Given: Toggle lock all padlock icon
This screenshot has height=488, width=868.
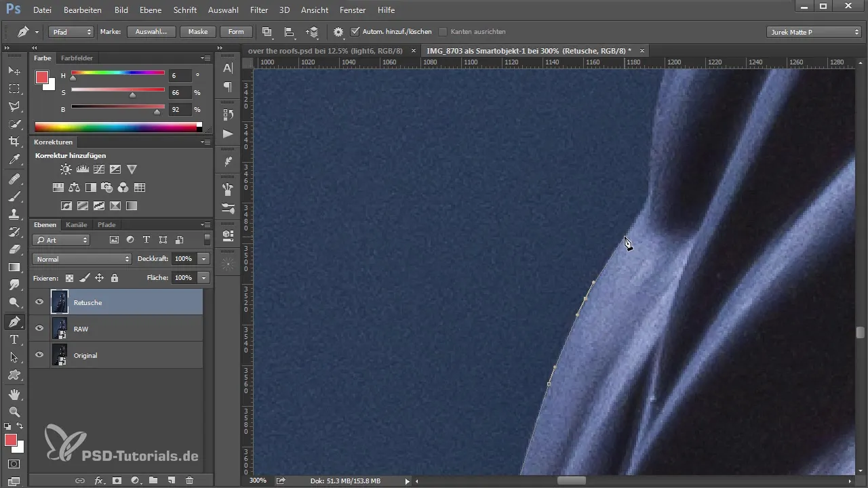Looking at the screenshot, I should pyautogui.click(x=114, y=278).
